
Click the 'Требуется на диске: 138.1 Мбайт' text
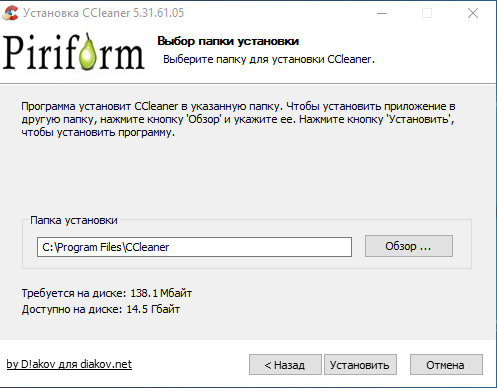pyautogui.click(x=107, y=293)
